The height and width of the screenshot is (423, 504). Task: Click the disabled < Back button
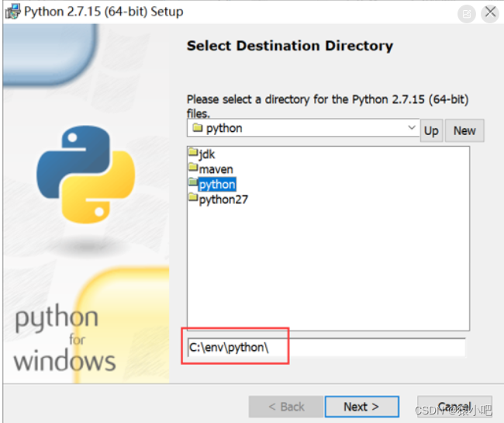click(286, 407)
